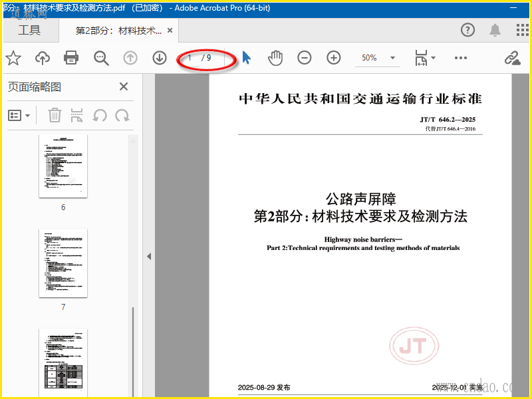Collapse the navigation pane with the left triangle
The height and width of the screenshot is (399, 532).
pyautogui.click(x=149, y=257)
